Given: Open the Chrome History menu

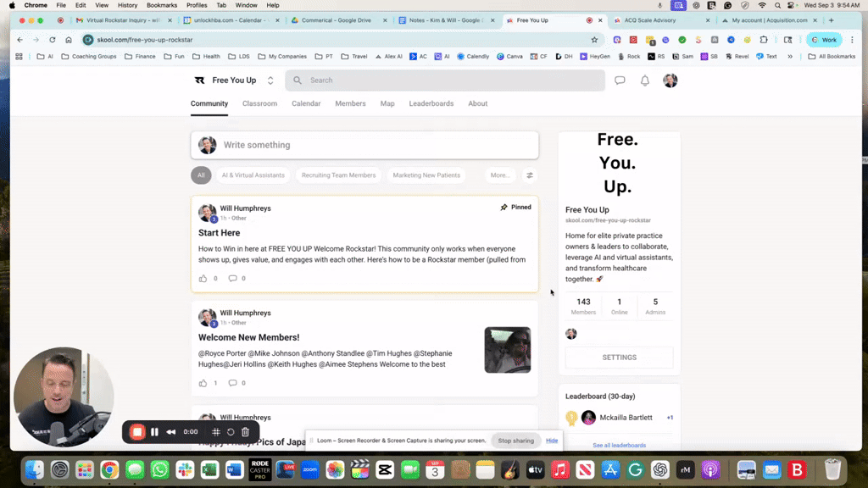Looking at the screenshot, I should click(127, 5).
